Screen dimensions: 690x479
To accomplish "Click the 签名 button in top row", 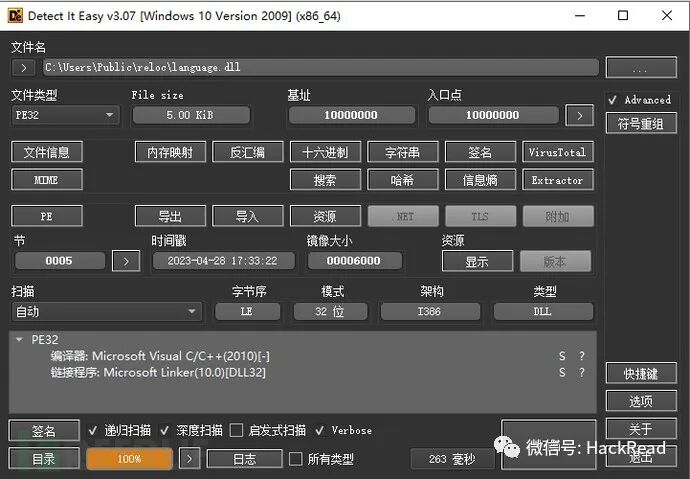I will 480,152.
